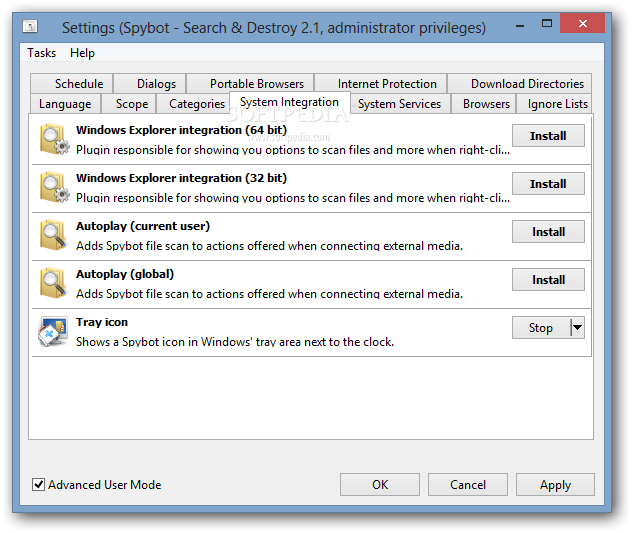Click the 'Tray icon' title text
The width and height of the screenshot is (632, 533).
point(102,322)
